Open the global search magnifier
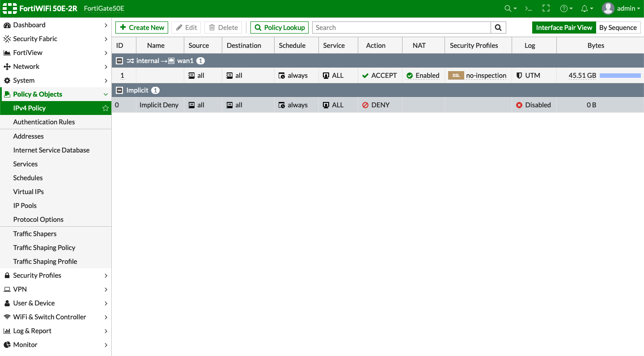The height and width of the screenshot is (356, 644). 508,8
